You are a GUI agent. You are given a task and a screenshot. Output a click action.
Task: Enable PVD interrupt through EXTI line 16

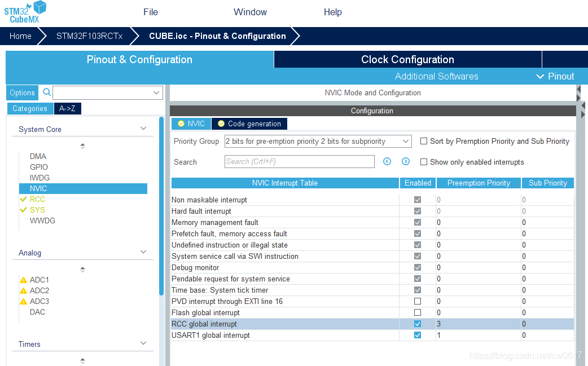click(418, 301)
